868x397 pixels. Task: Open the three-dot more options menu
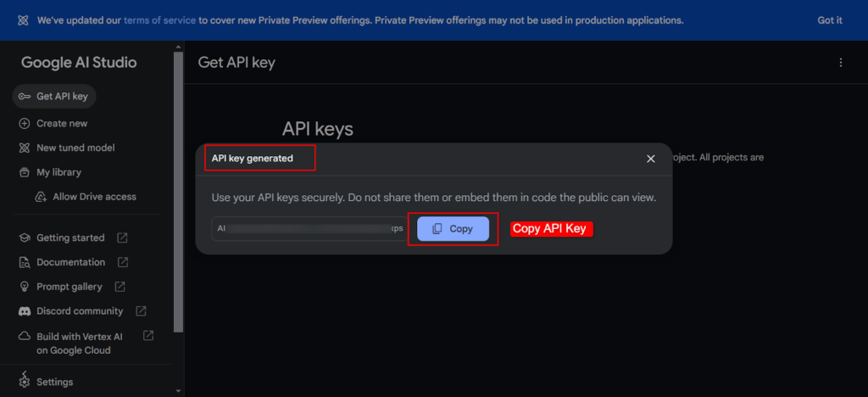click(841, 62)
